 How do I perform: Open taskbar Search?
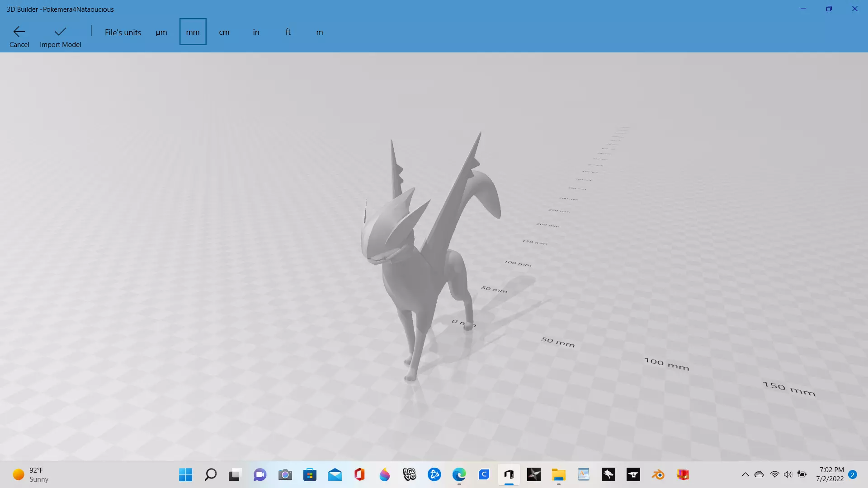[x=211, y=475]
